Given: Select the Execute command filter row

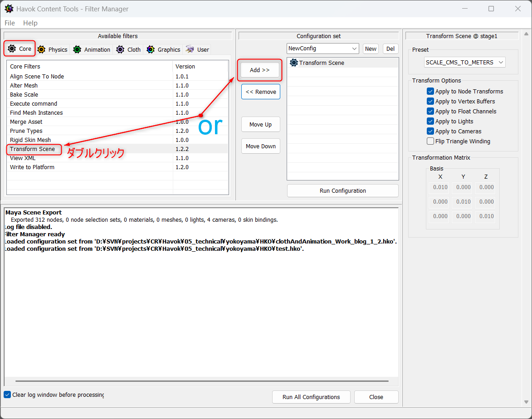Looking at the screenshot, I should click(117, 103).
